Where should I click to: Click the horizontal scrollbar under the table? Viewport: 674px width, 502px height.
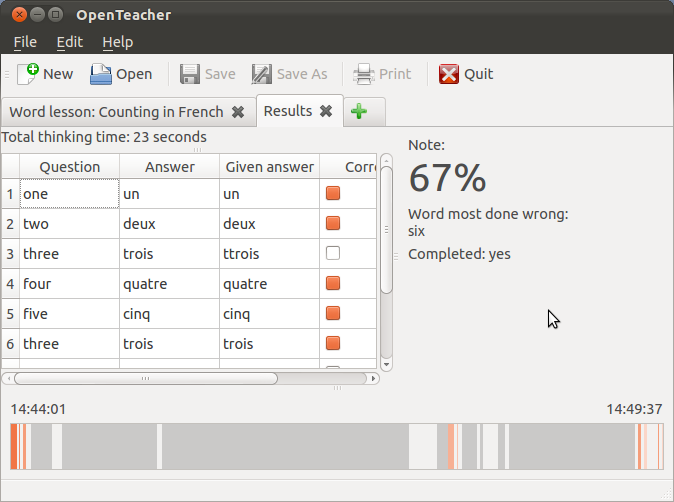145,379
